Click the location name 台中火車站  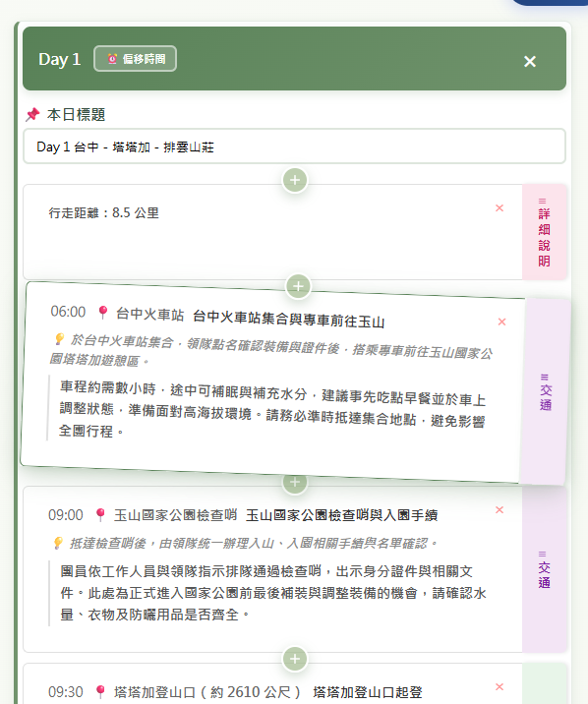click(x=149, y=315)
